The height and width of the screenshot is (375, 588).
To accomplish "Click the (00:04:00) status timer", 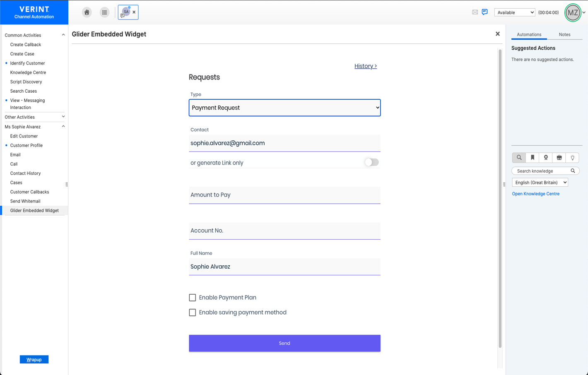I will (x=548, y=12).
